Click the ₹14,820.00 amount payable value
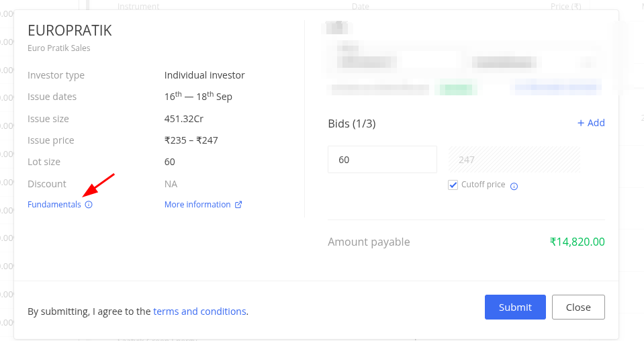 577,242
